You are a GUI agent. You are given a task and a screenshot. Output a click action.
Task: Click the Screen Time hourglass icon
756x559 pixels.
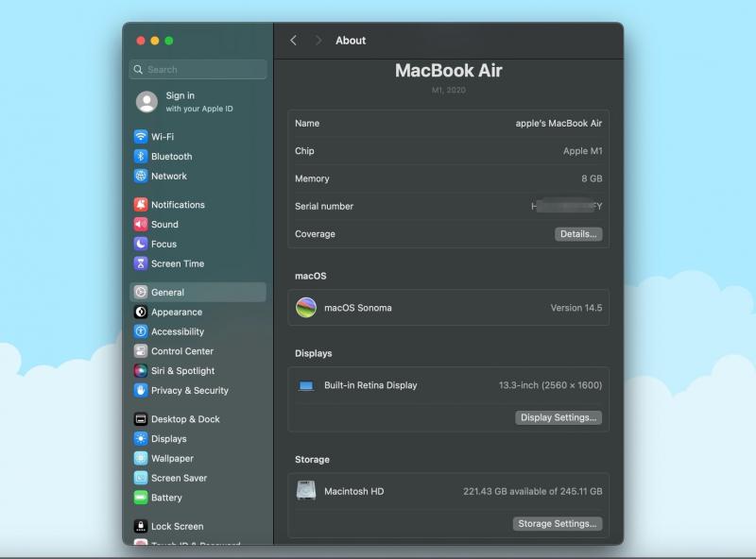coord(140,263)
